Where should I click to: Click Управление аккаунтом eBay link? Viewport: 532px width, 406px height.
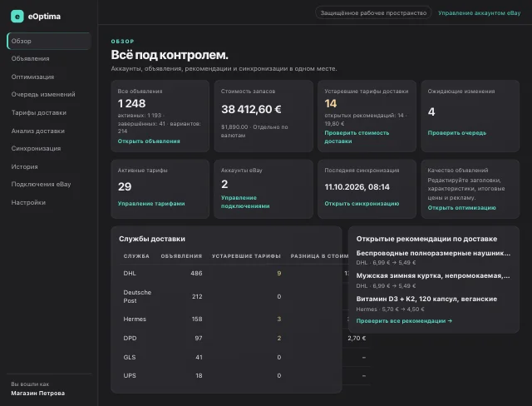479,13
